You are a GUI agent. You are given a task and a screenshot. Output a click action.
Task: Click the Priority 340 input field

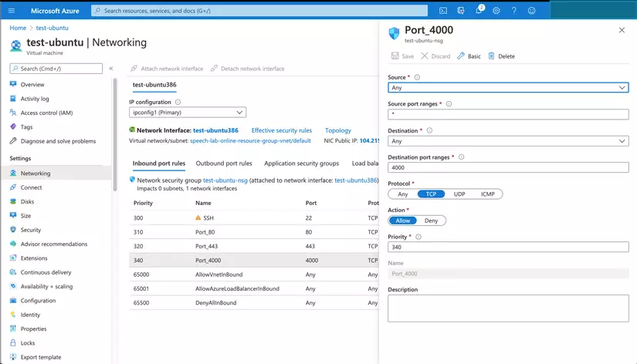tap(508, 247)
